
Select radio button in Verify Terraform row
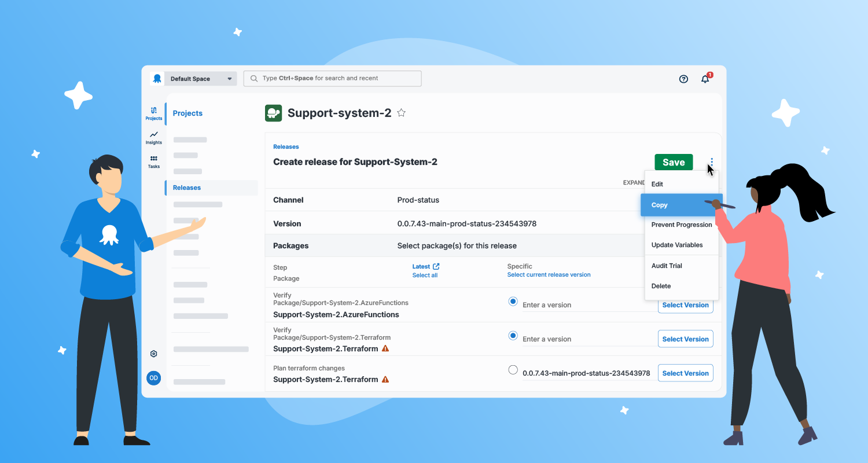pyautogui.click(x=513, y=335)
